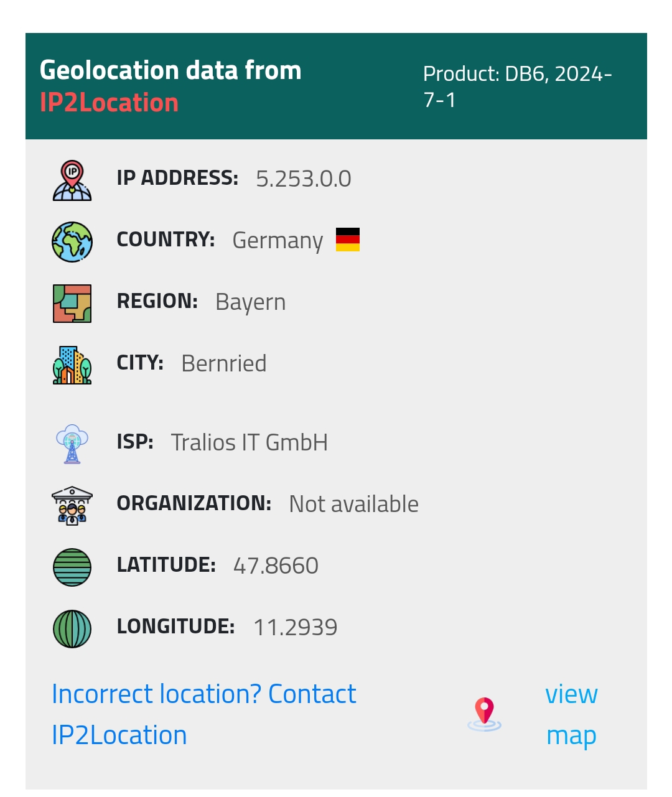Image resolution: width=672 pixels, height=797 pixels.
Task: Click the Tralios IT GmbH ISP value
Action: [249, 442]
